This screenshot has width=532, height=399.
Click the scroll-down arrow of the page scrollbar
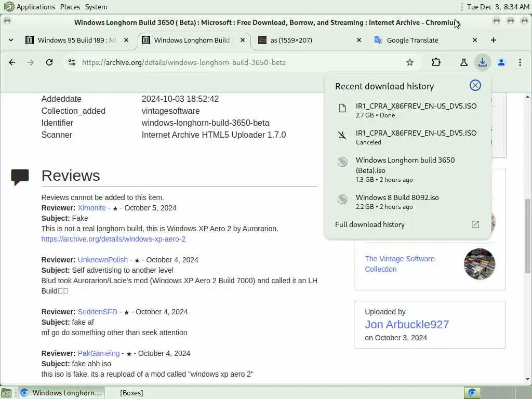(528, 379)
